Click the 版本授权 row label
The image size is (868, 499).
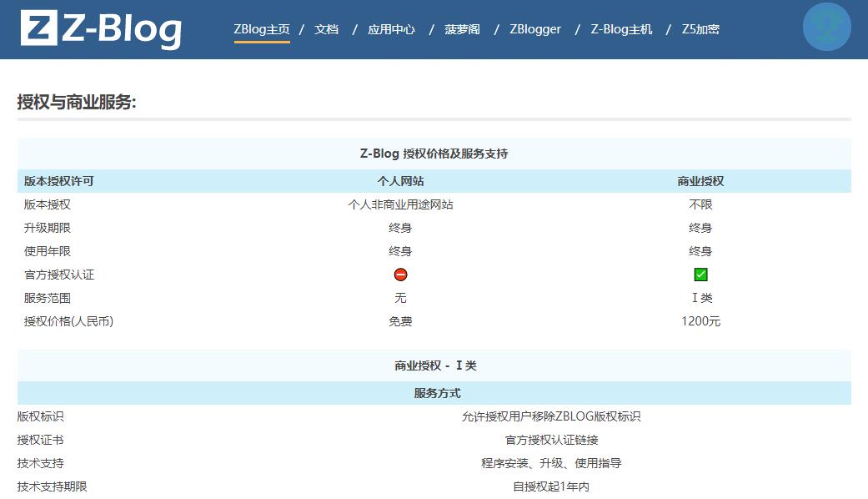click(x=47, y=204)
